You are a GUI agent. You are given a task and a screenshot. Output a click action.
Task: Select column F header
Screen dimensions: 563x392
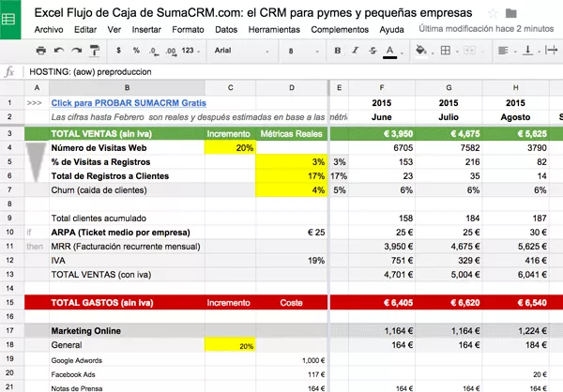[382, 87]
